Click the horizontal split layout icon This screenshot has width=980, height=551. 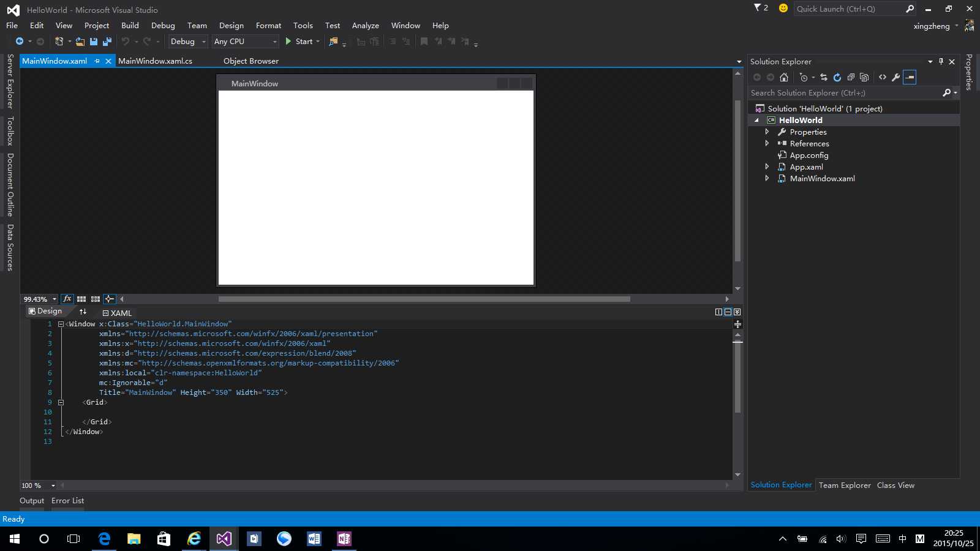728,312
